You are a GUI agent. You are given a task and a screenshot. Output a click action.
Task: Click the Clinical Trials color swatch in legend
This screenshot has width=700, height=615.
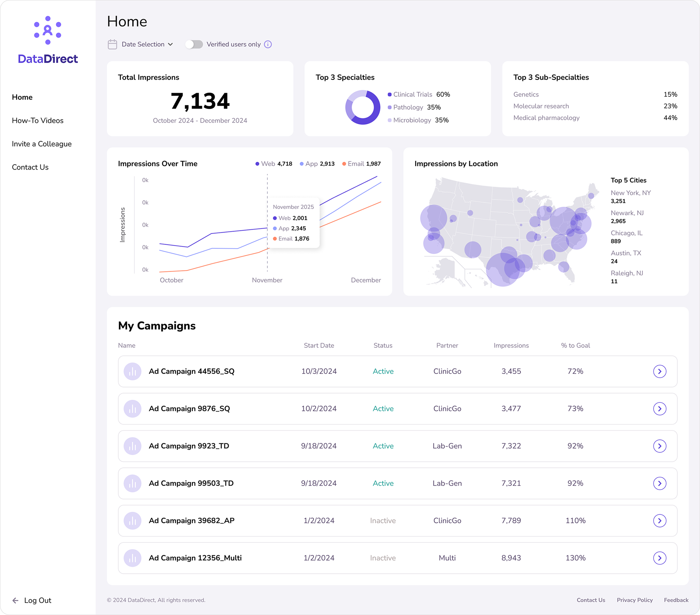pos(390,94)
